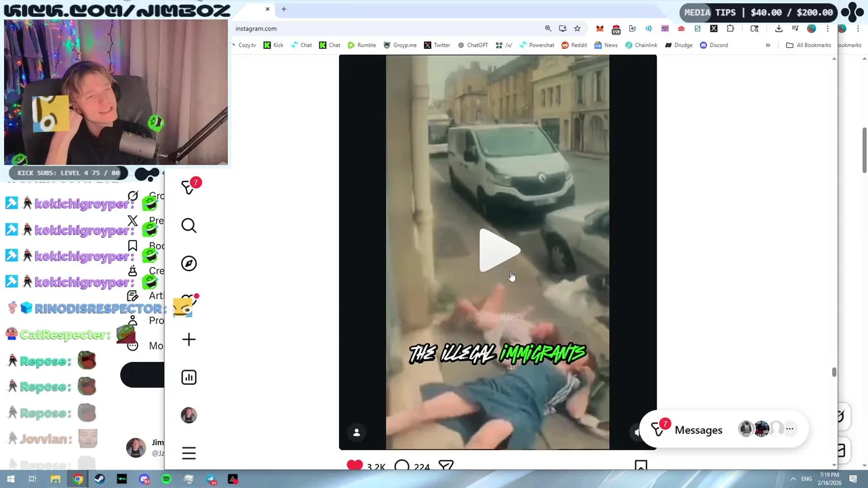
Task: Open the All Bookmarks folder
Action: point(808,45)
